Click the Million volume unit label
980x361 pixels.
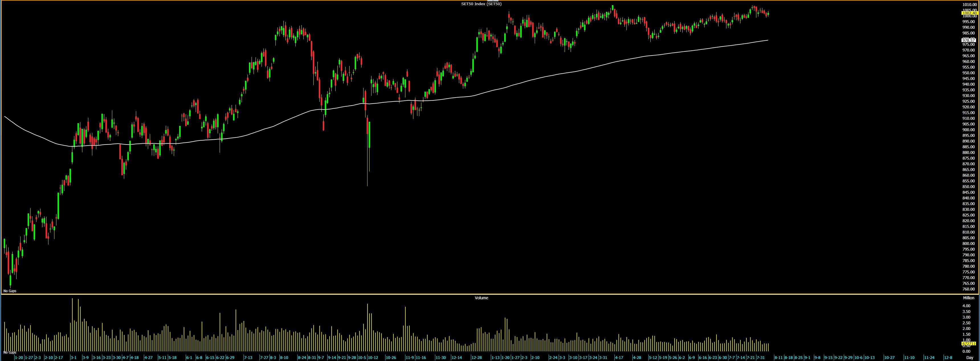[x=969, y=298]
